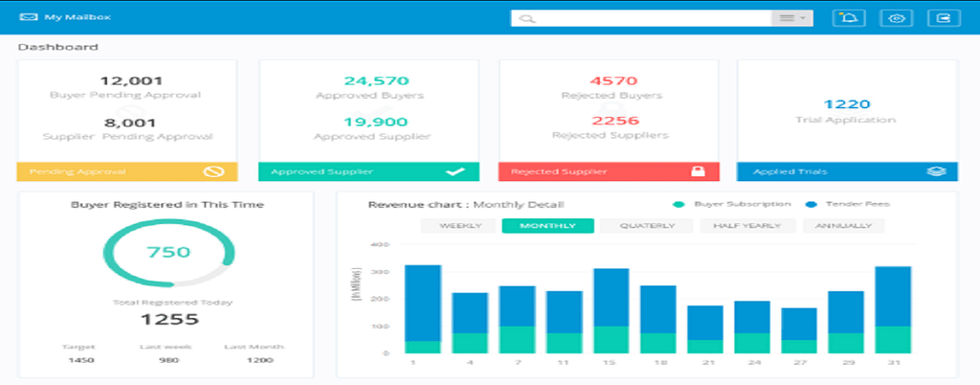Open settings via the gear icon

(x=897, y=18)
